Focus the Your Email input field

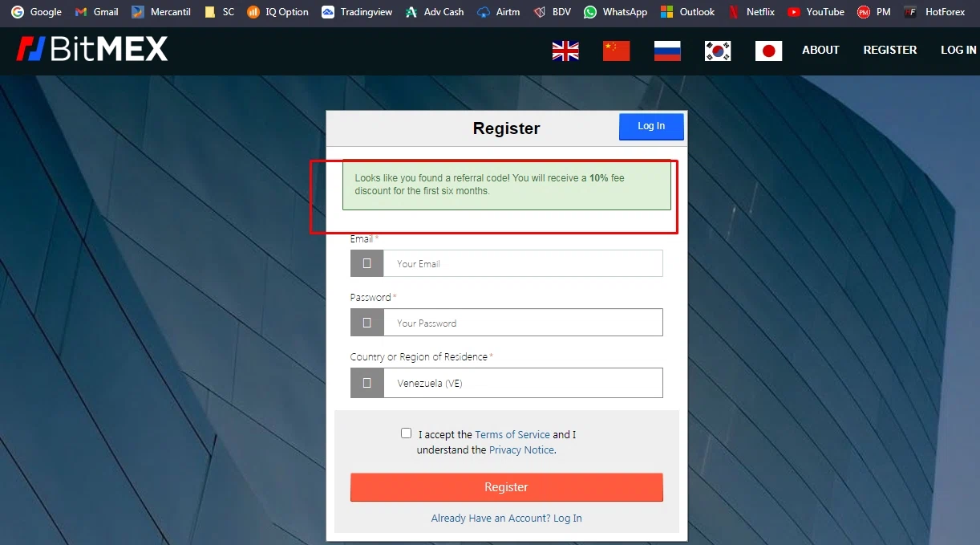tap(523, 263)
